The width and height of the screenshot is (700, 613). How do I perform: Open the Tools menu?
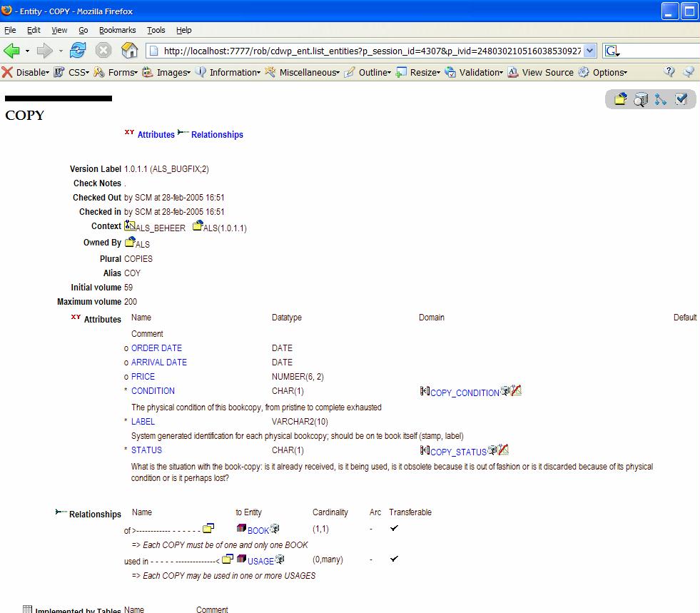(x=156, y=30)
